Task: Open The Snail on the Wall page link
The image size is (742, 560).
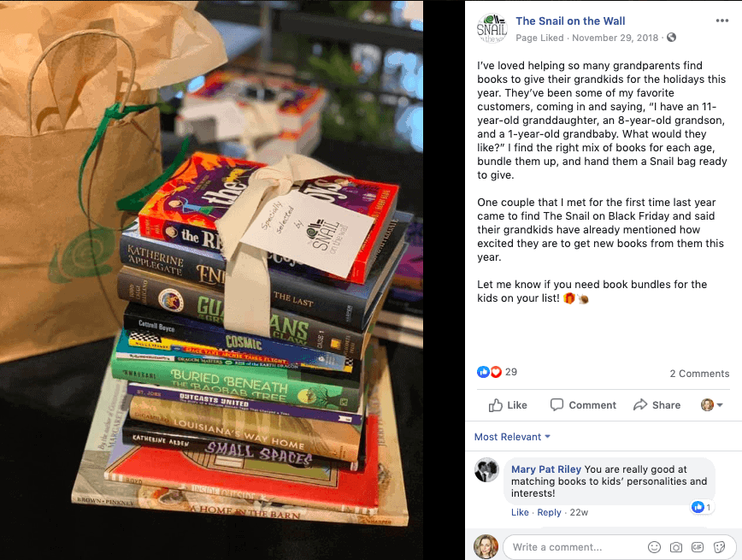Action: [570, 21]
